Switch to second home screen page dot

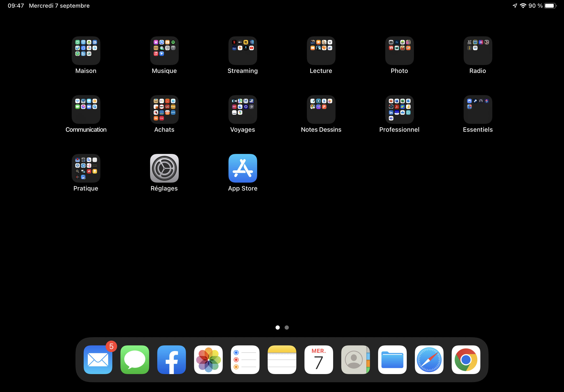point(287,327)
